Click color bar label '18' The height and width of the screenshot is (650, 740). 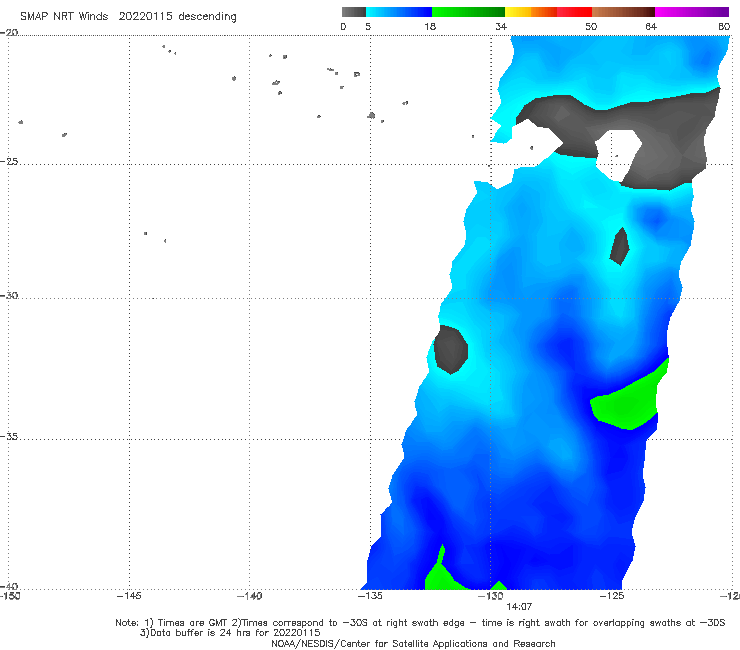pyautogui.click(x=430, y=26)
